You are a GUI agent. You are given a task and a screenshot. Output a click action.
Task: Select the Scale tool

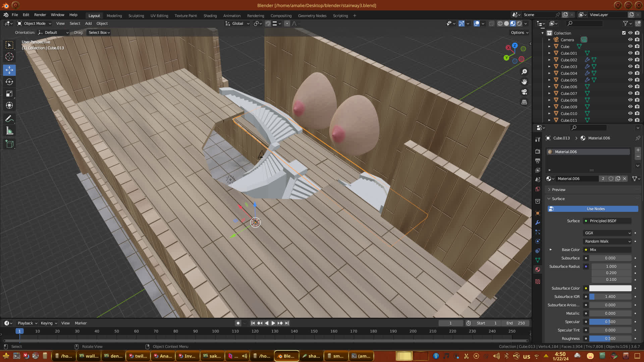click(x=9, y=94)
